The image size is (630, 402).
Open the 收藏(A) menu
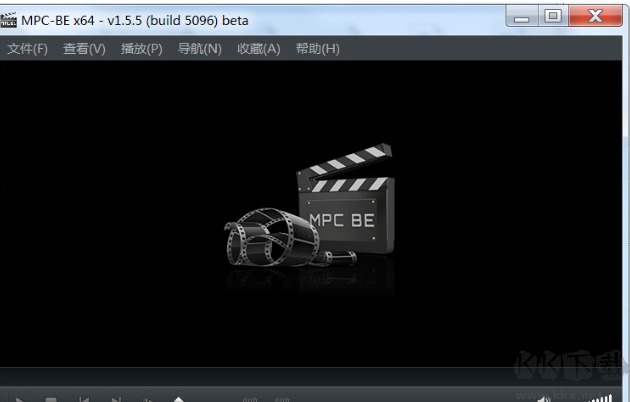coord(259,49)
